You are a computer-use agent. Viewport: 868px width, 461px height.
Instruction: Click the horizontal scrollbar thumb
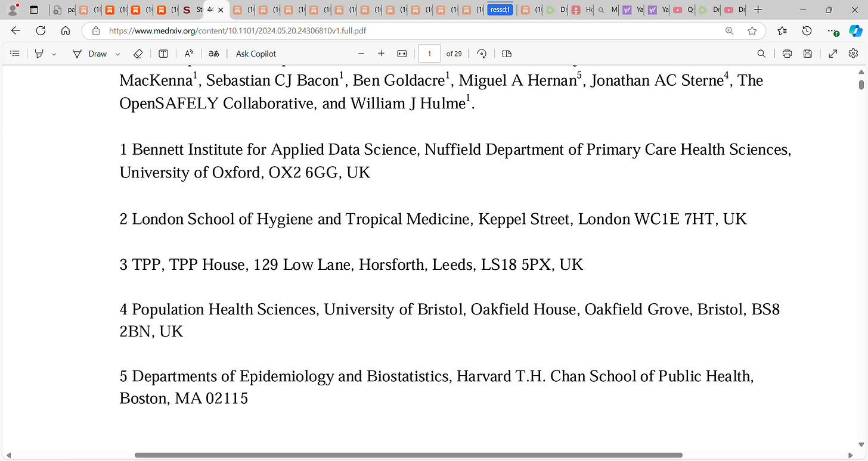point(408,455)
